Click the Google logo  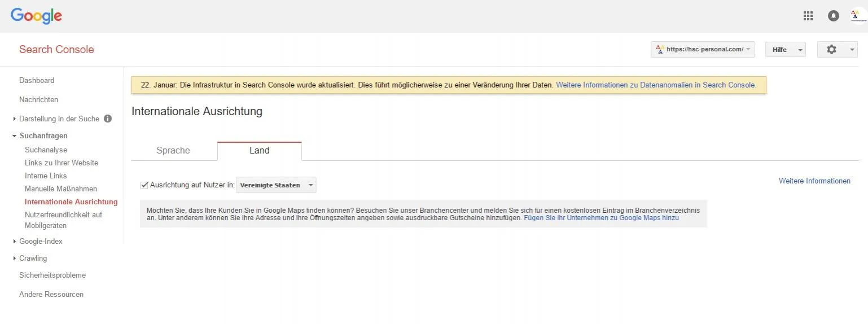36,16
